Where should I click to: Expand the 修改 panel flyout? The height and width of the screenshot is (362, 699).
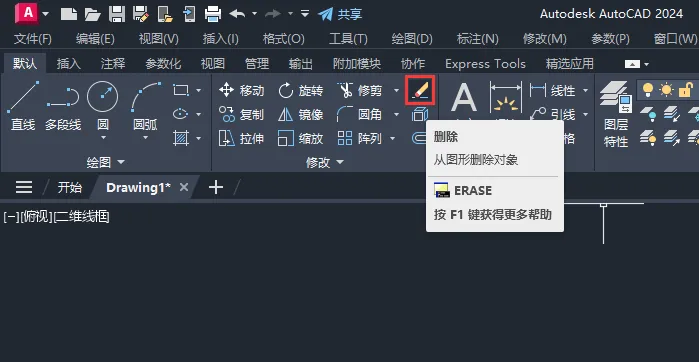[x=325, y=162]
